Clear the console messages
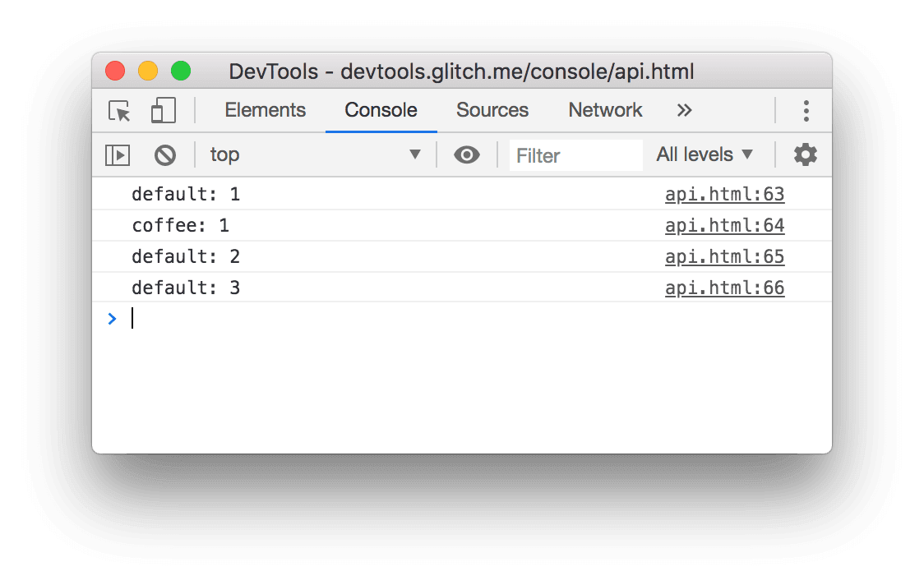Image resolution: width=924 pixels, height=585 pixels. [166, 154]
